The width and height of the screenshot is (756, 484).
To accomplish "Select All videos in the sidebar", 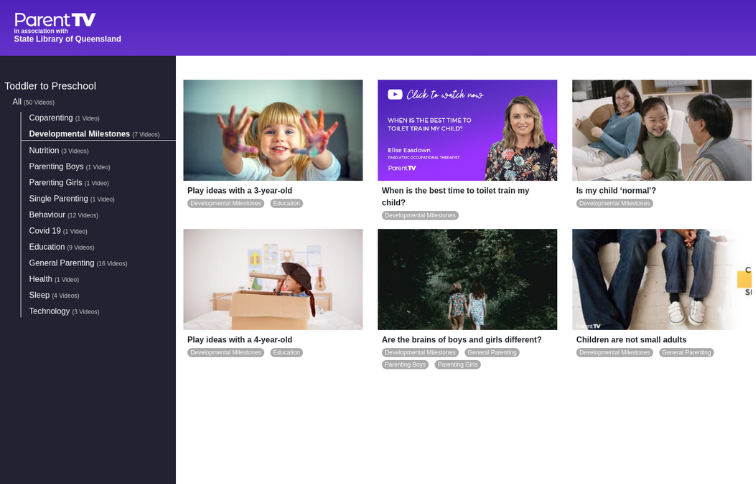I will (x=17, y=102).
